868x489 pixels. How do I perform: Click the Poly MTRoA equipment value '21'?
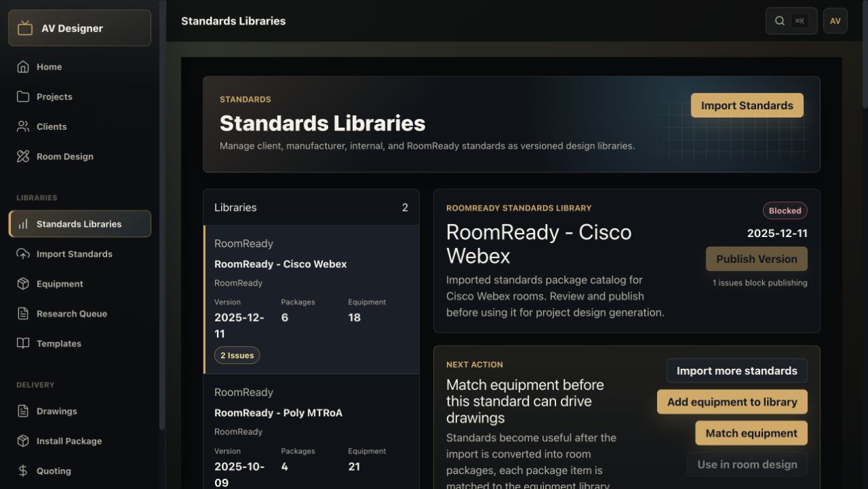(x=354, y=466)
